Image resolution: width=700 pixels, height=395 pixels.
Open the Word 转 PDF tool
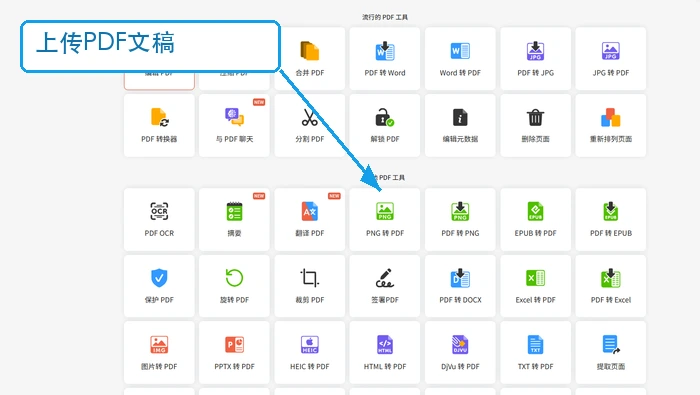point(460,58)
